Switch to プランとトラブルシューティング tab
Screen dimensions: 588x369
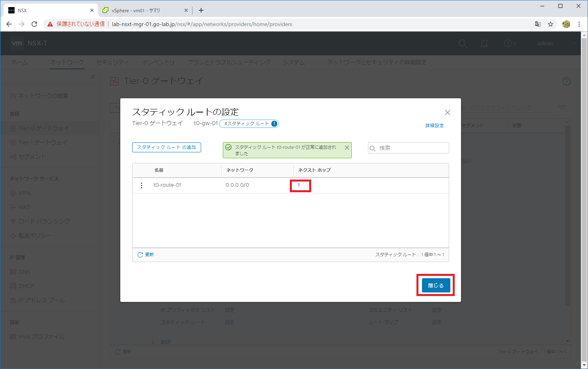pos(229,62)
